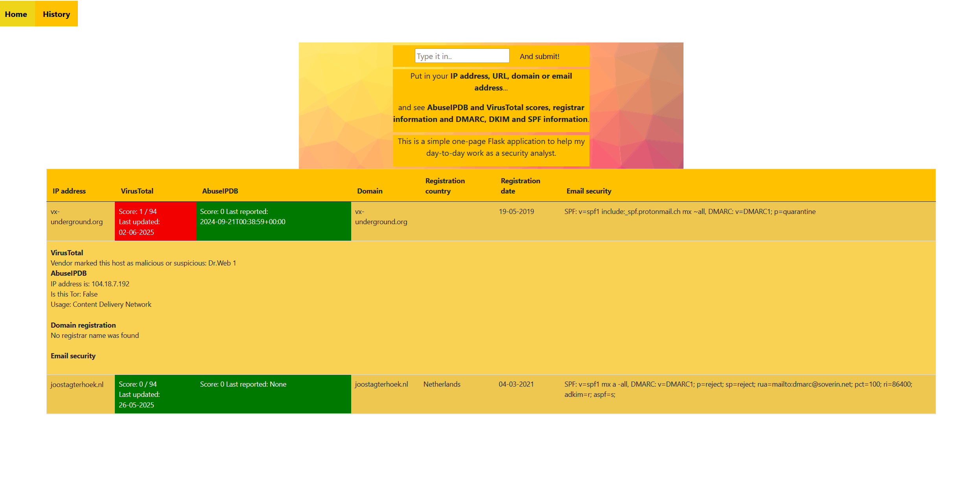The width and height of the screenshot is (980, 483).
Task: Click 'Usage: Content Delivery Network' line
Action: [101, 304]
